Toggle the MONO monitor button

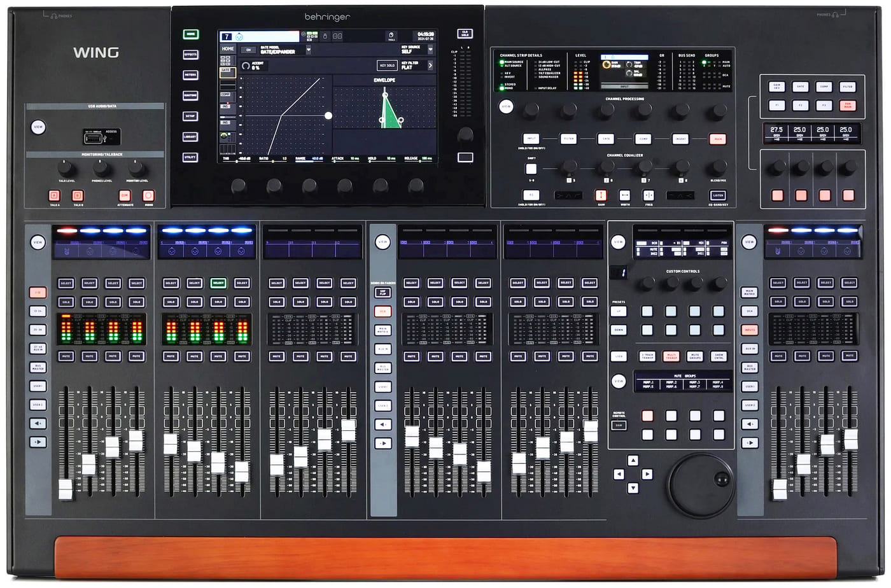click(x=148, y=196)
